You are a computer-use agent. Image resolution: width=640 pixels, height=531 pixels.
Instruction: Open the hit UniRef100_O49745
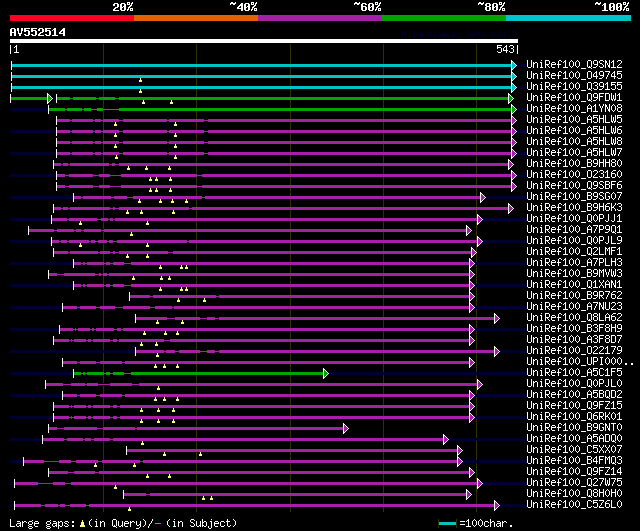click(574, 75)
